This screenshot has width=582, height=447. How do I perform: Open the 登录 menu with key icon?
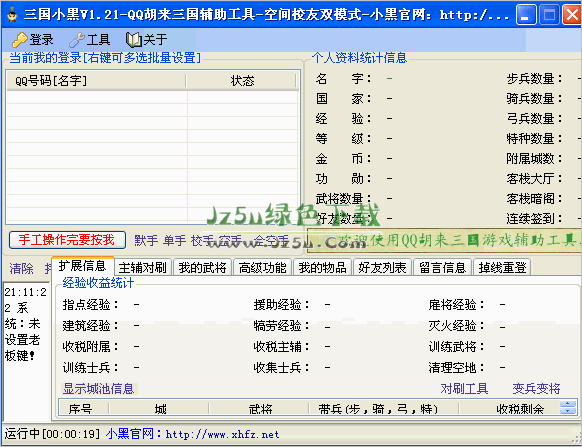coord(33,40)
